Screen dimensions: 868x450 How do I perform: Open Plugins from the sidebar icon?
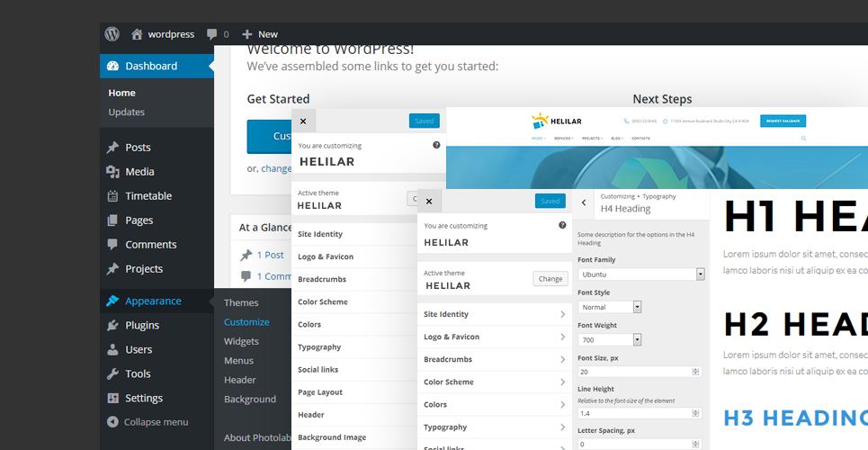coord(113,325)
